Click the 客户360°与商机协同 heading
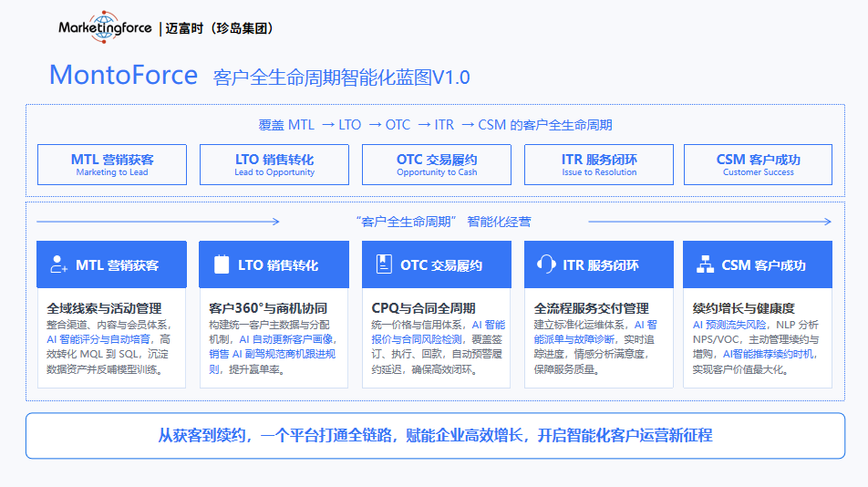 pos(268,308)
